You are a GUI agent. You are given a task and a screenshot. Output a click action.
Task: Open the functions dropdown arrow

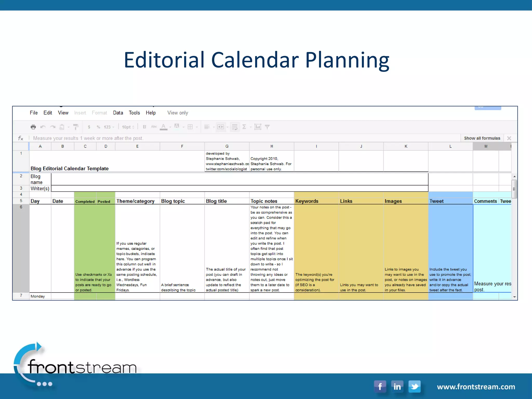(251, 127)
